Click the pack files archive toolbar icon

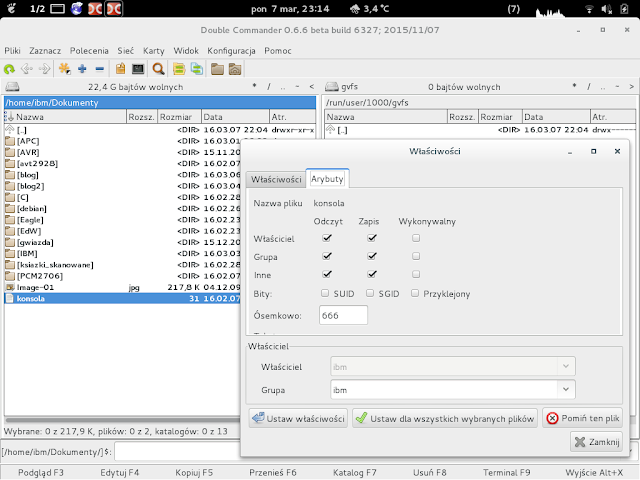(120, 69)
